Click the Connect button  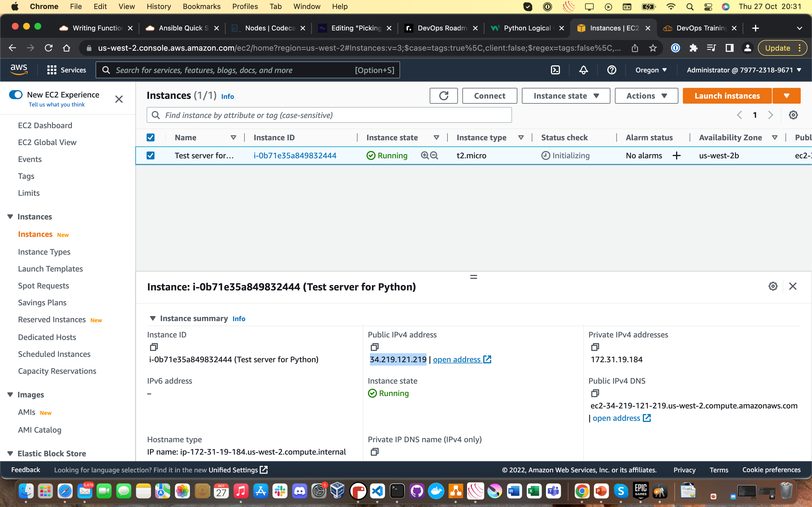click(x=489, y=96)
